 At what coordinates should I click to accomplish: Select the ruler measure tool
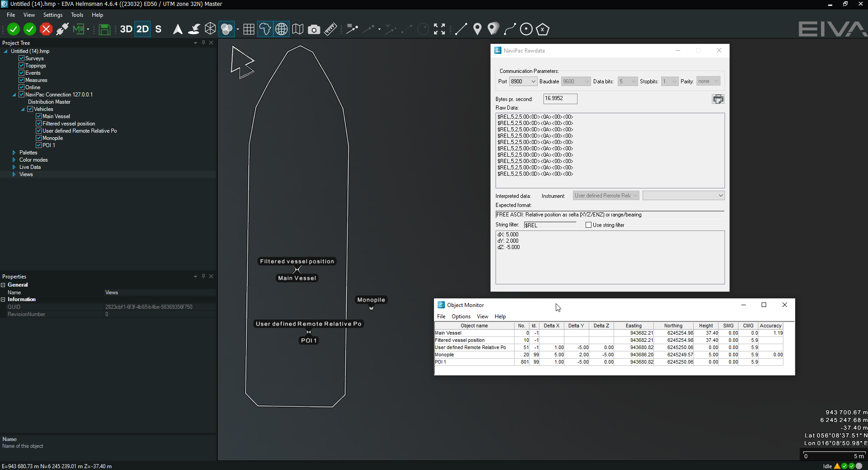[x=330, y=29]
